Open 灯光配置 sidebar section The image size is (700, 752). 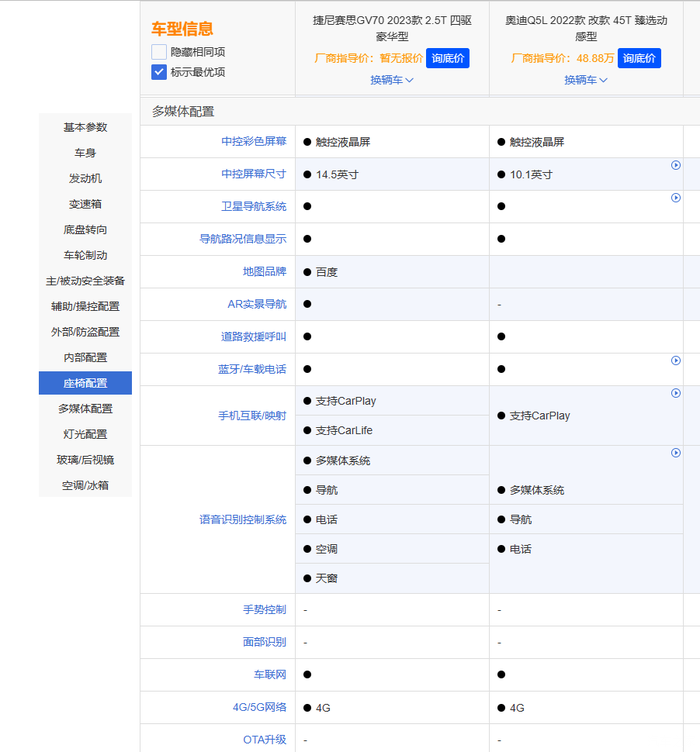(85, 434)
